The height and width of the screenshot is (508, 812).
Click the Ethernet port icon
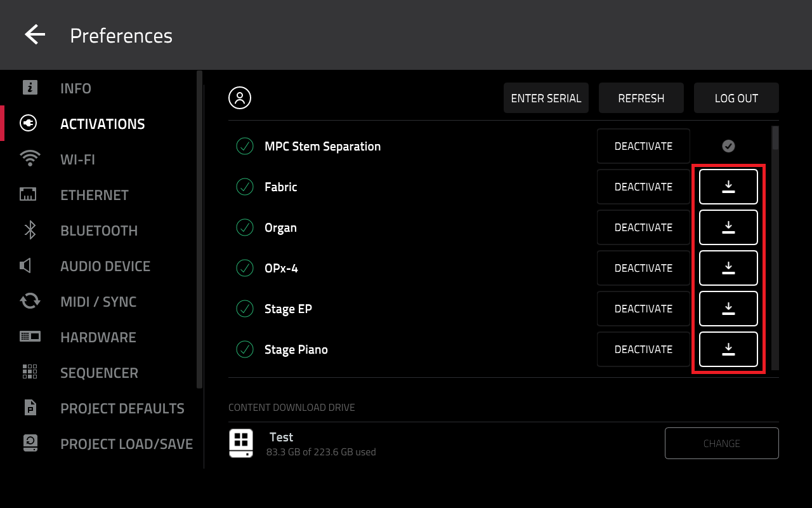pyautogui.click(x=28, y=194)
